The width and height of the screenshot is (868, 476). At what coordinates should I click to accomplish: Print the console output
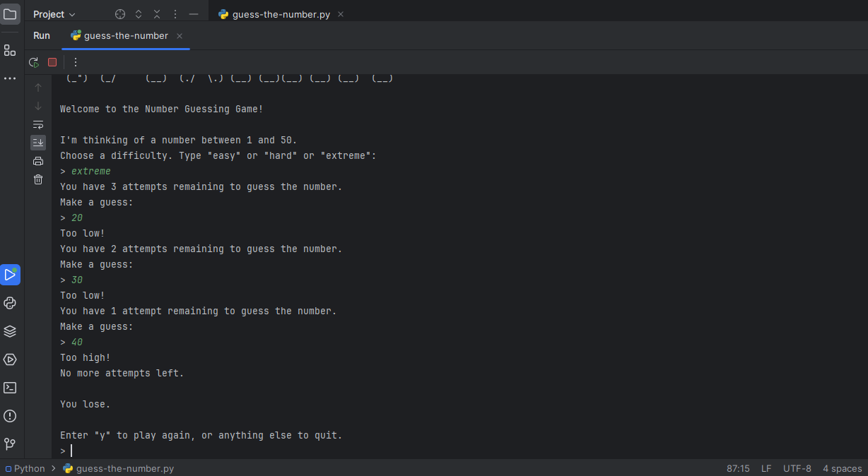tap(38, 161)
